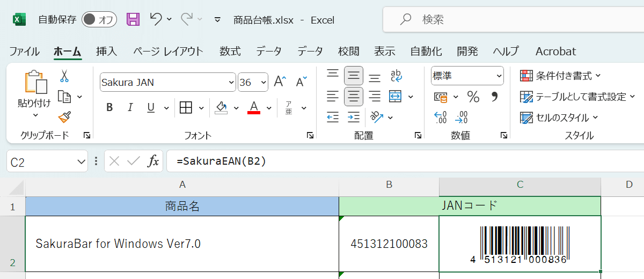
Task: Apply cell borders with the border icon
Action: 186,107
